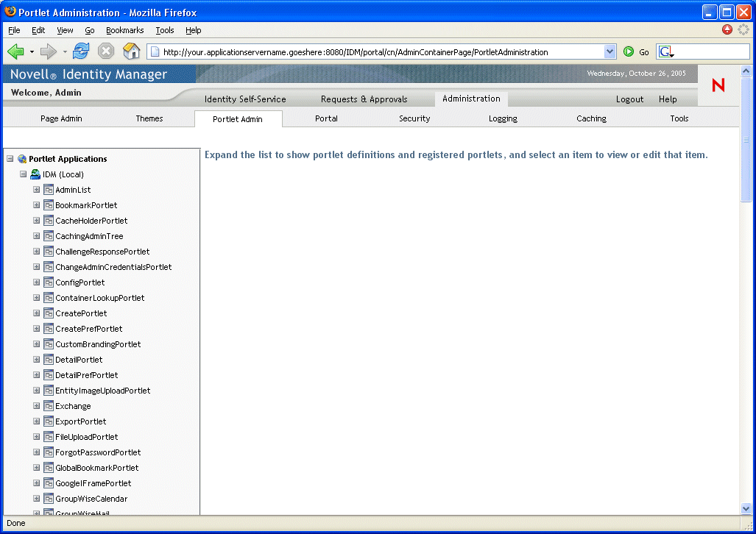The image size is (756, 534).
Task: Click the GroupWiseCalendar portlet icon
Action: tap(48, 499)
